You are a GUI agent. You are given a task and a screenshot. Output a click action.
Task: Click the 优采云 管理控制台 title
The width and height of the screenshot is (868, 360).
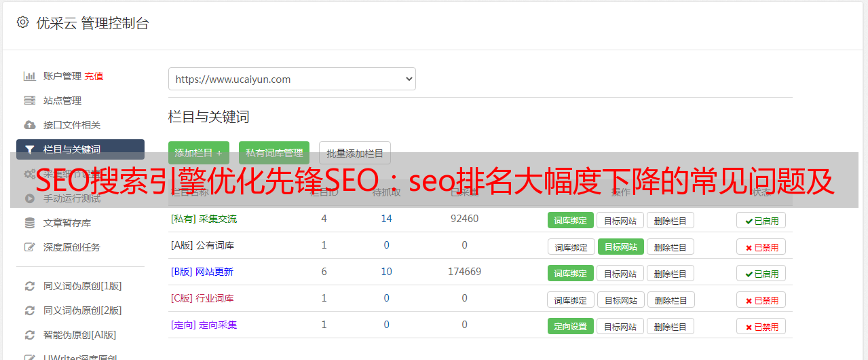(x=92, y=23)
